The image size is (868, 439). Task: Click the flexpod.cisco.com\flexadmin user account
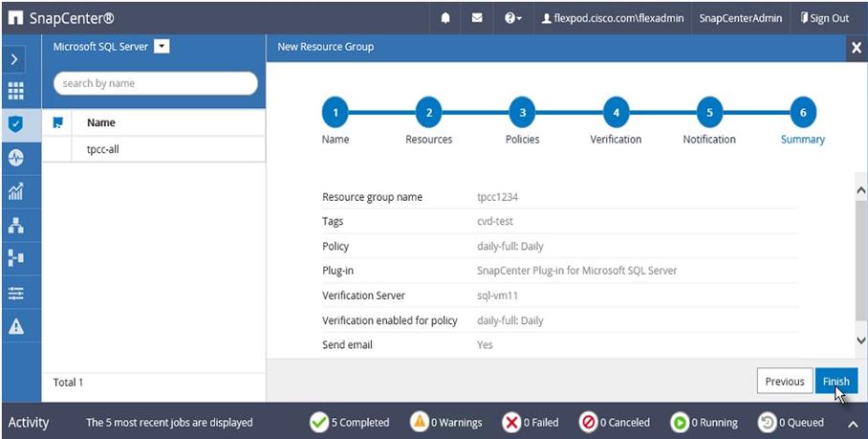tap(612, 18)
